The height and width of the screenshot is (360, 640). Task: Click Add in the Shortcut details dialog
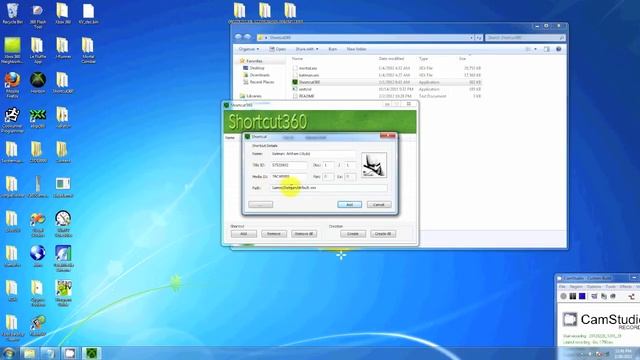[x=349, y=204]
